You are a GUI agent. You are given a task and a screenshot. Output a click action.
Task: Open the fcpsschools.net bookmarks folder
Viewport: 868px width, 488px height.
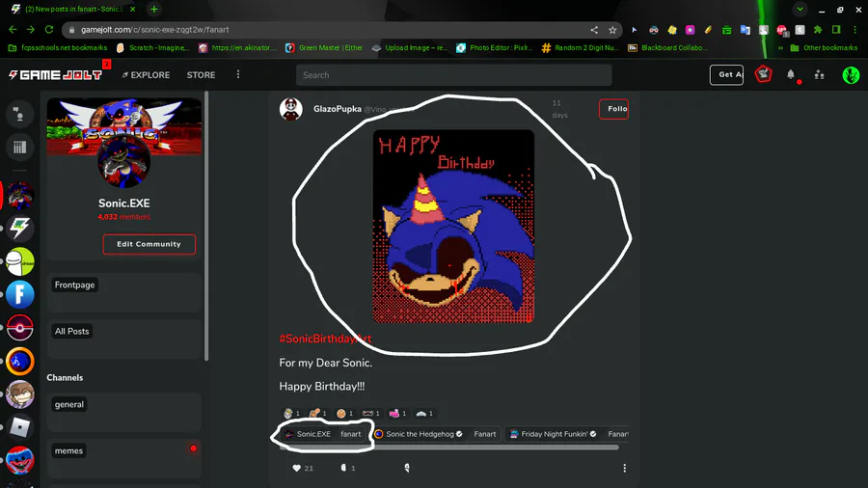pos(58,48)
